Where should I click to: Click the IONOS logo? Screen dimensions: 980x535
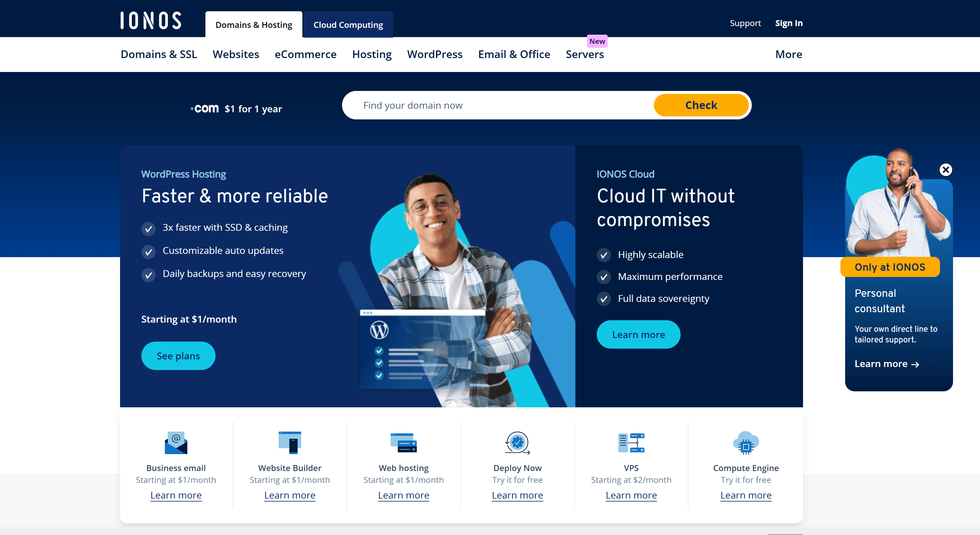151,20
